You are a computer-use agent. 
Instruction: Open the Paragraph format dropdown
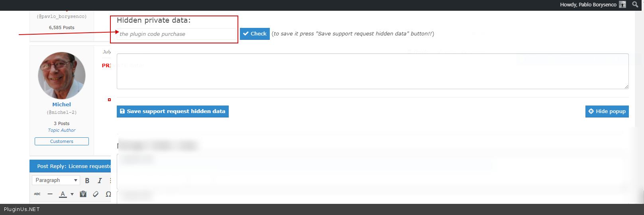click(56, 180)
